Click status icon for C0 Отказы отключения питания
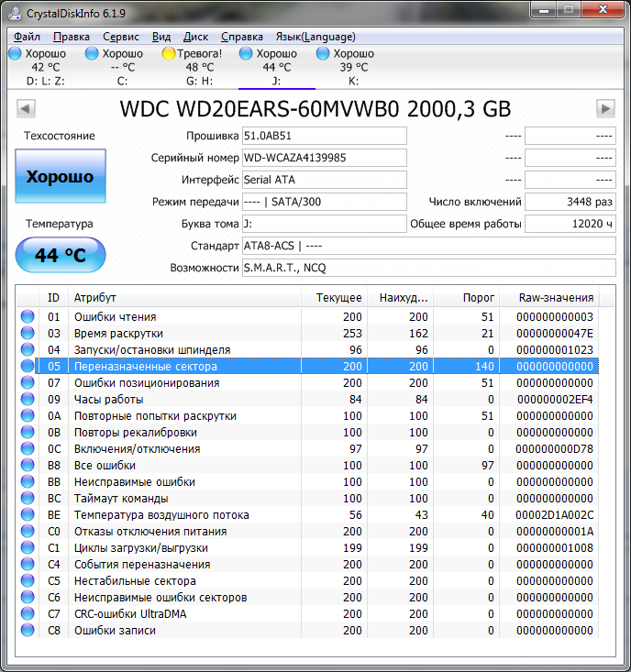 coord(28,531)
